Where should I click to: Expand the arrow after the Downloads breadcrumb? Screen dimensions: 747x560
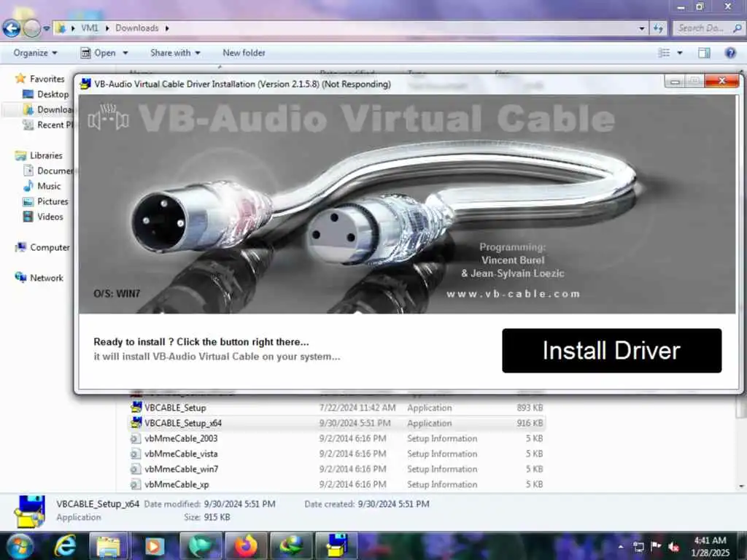click(167, 28)
